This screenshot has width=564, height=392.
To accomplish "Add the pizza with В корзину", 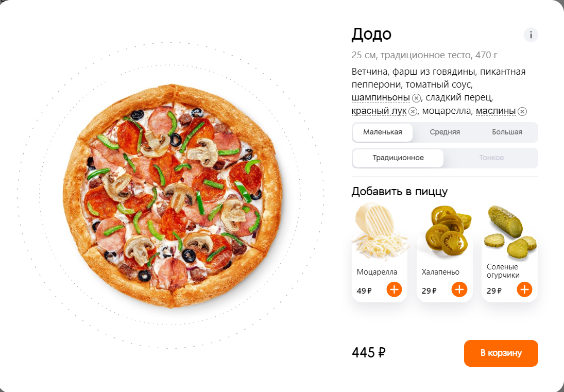I will tap(501, 353).
